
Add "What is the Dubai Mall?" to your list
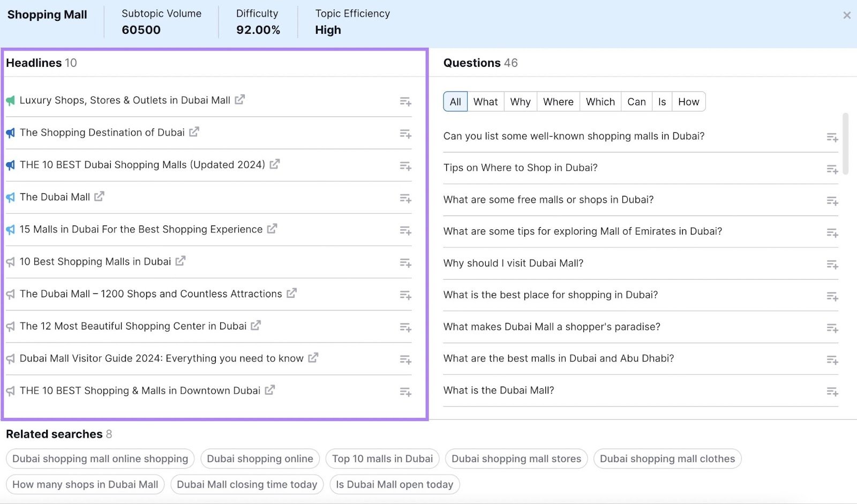click(831, 392)
